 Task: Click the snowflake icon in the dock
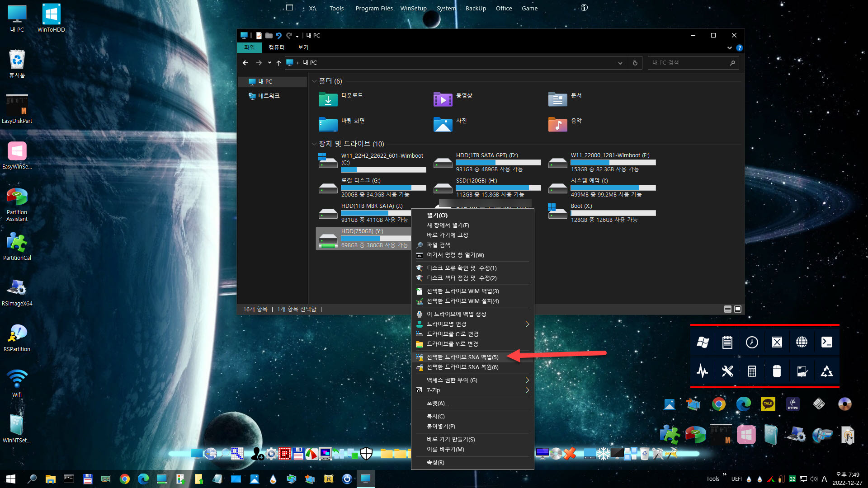tap(603, 453)
